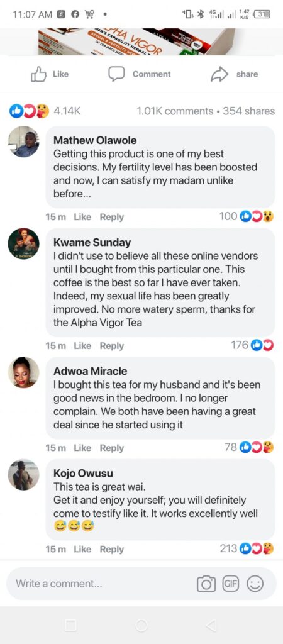Image resolution: width=283 pixels, height=644 pixels.
Task: Open Adwoa Miracle's profile picture
Action: tap(23, 372)
